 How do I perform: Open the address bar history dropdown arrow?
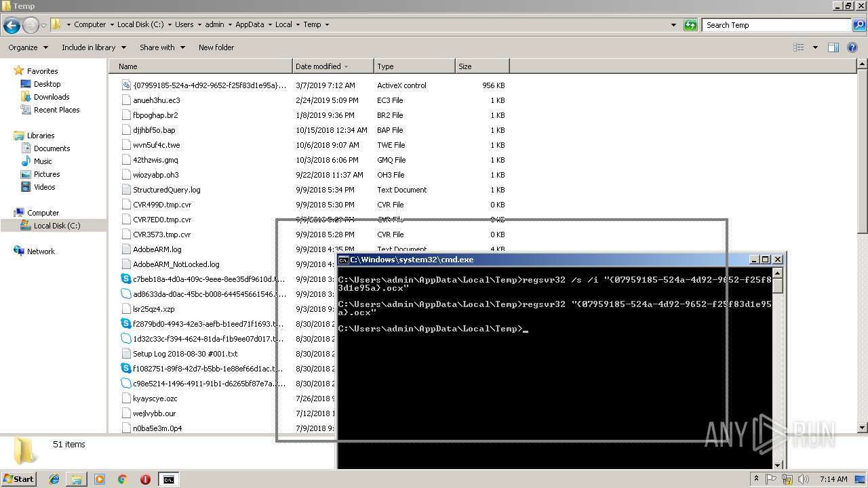pos(673,25)
